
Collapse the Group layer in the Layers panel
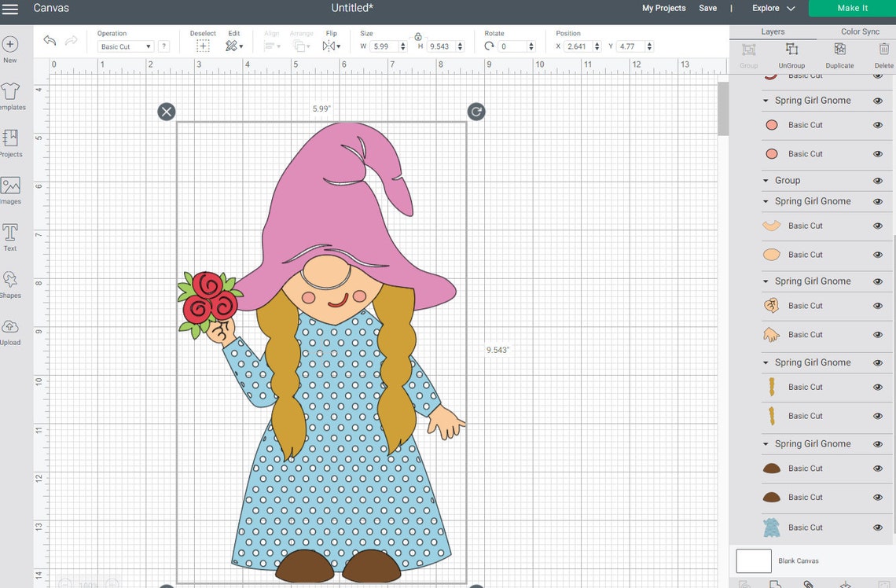[765, 180]
